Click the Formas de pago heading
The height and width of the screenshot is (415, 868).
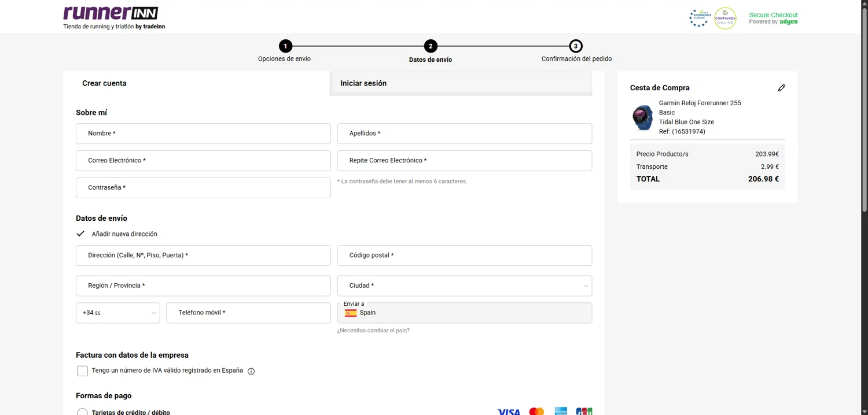coord(104,396)
